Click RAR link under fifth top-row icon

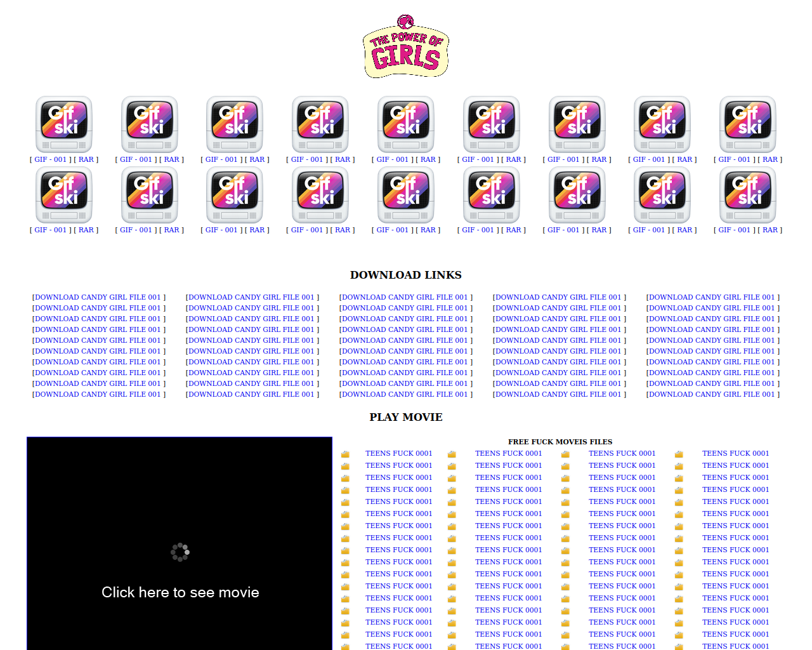428,160
